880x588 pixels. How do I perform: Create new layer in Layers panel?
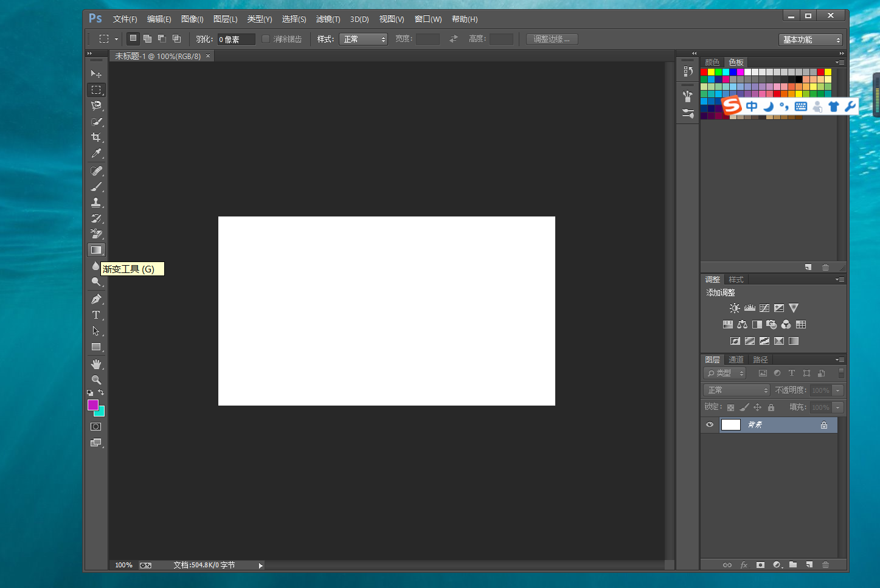pyautogui.click(x=809, y=565)
